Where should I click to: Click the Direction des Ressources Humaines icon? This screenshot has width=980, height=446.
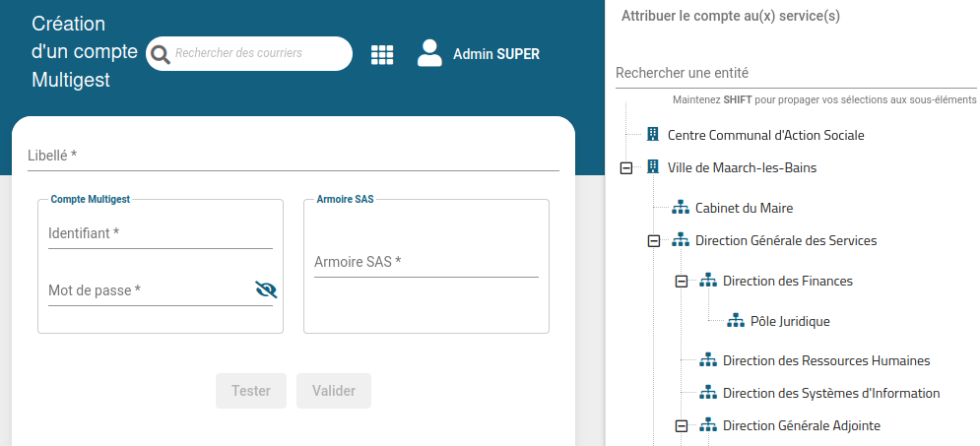tap(707, 360)
